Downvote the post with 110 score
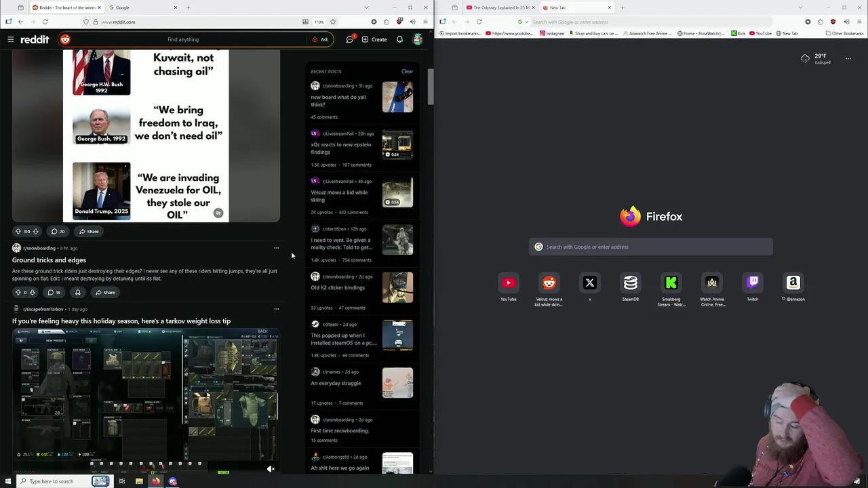This screenshot has width=868, height=488. (36, 231)
